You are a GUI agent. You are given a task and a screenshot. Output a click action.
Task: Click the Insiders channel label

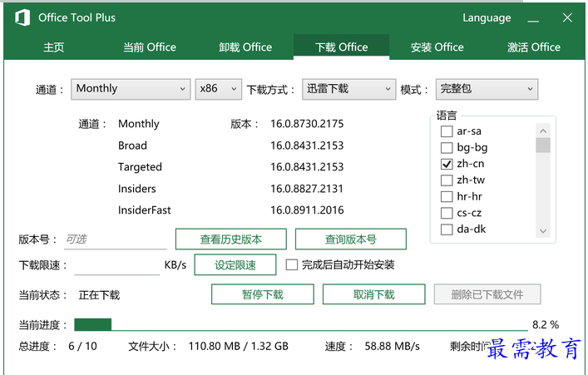(x=137, y=189)
